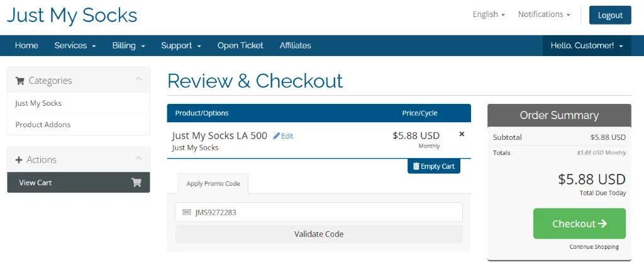Click the Just My Socks site logo

point(72,16)
